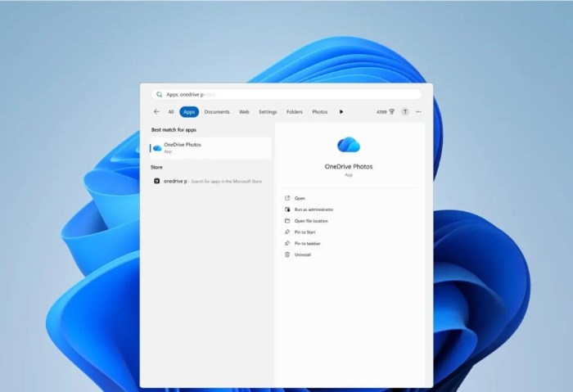Click into the search box text field
The image size is (573, 392).
pyautogui.click(x=286, y=94)
